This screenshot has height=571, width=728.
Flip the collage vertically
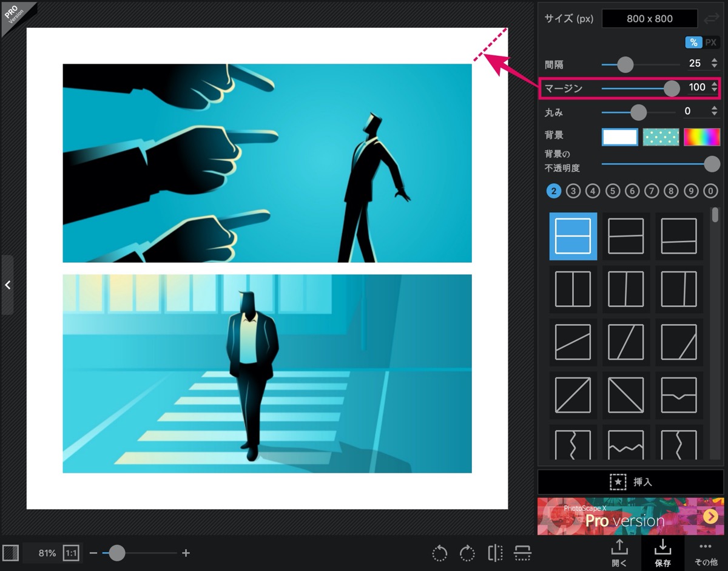click(522, 553)
